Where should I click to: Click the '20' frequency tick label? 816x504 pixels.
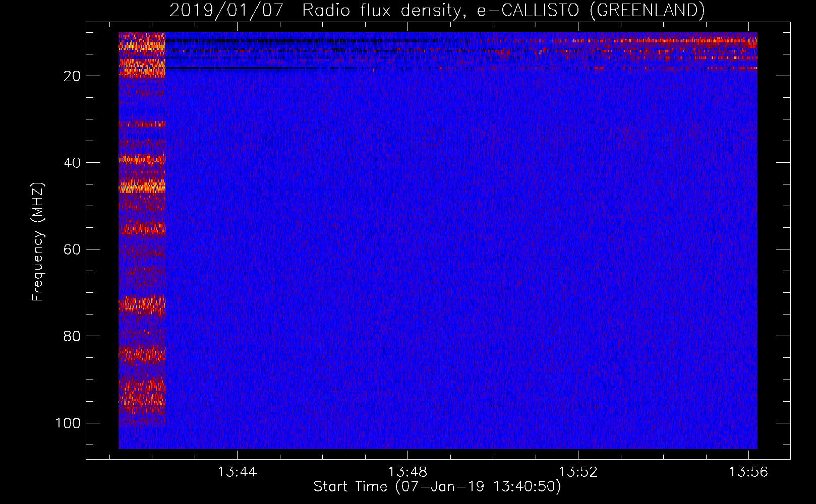pyautogui.click(x=72, y=76)
